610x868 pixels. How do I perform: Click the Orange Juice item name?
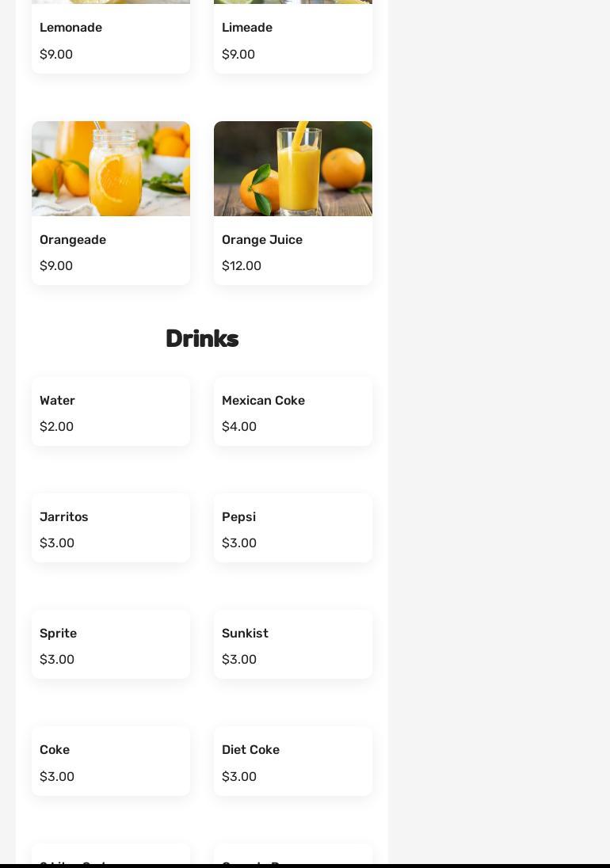coord(261,240)
